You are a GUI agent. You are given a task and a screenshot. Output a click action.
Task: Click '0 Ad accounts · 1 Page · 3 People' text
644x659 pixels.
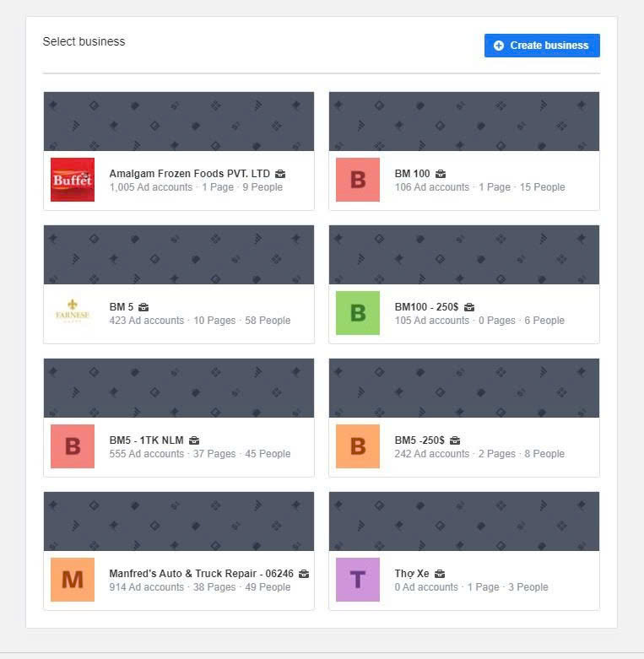(x=471, y=586)
